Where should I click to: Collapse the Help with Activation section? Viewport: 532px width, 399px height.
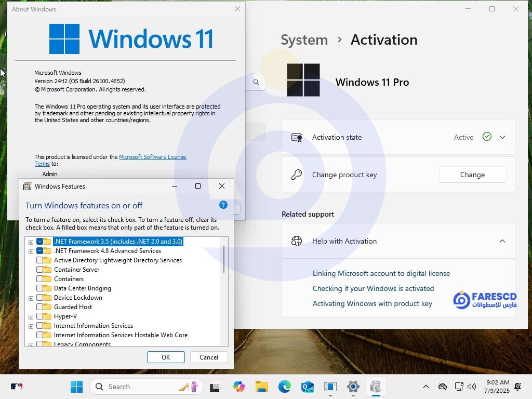(502, 241)
